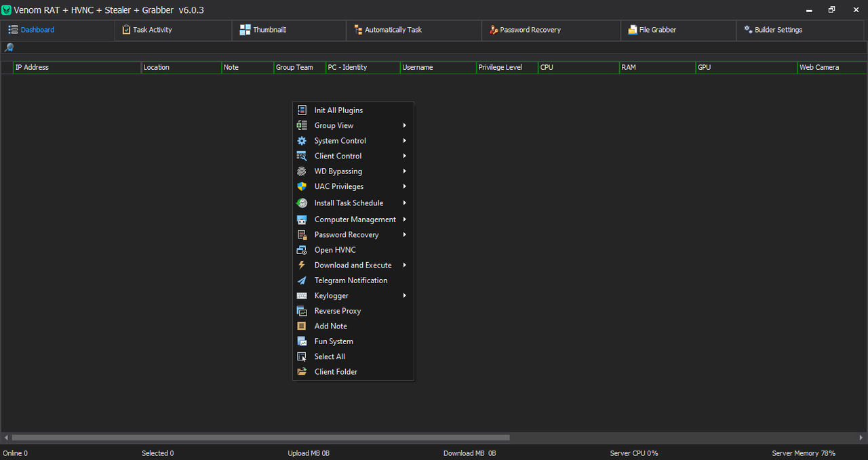The height and width of the screenshot is (460, 868).
Task: Click the Reverse Proxy windows icon
Action: (x=302, y=311)
